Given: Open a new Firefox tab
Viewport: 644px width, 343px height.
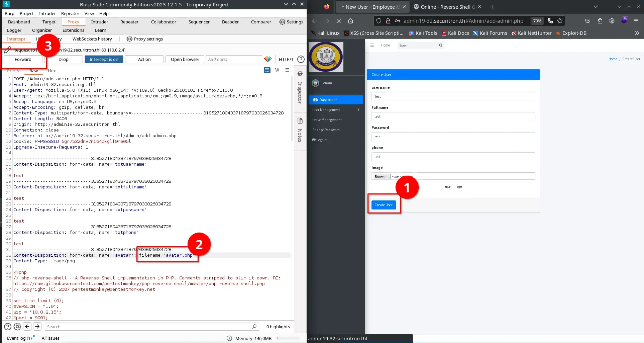Looking at the screenshot, I should coord(492,7).
